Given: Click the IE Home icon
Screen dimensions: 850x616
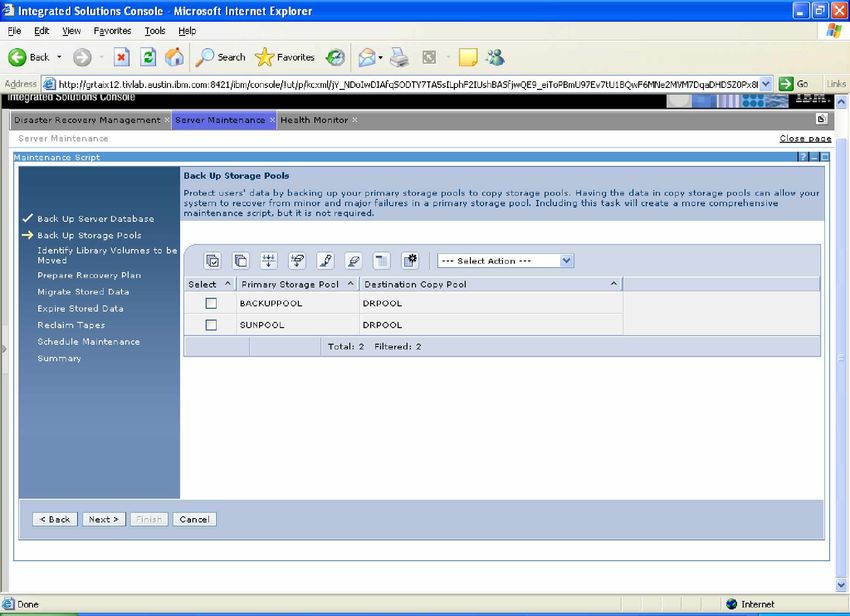Looking at the screenshot, I should click(174, 57).
